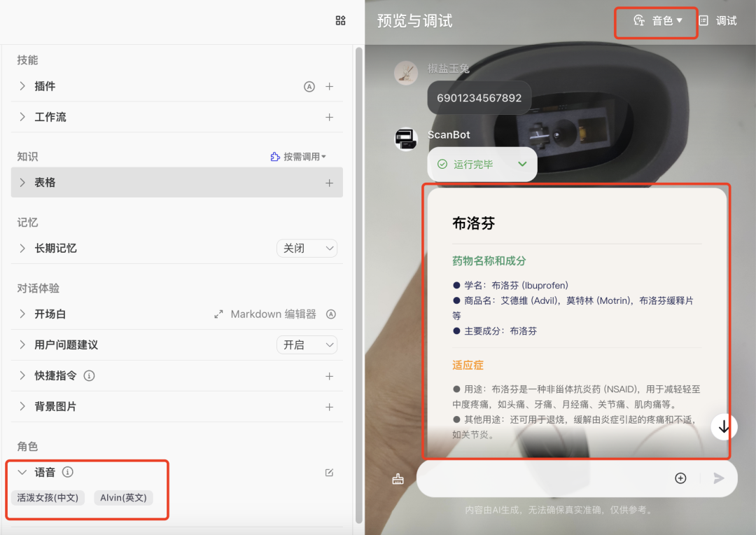Collapse the 语音 section
This screenshot has height=535, width=756.
22,472
